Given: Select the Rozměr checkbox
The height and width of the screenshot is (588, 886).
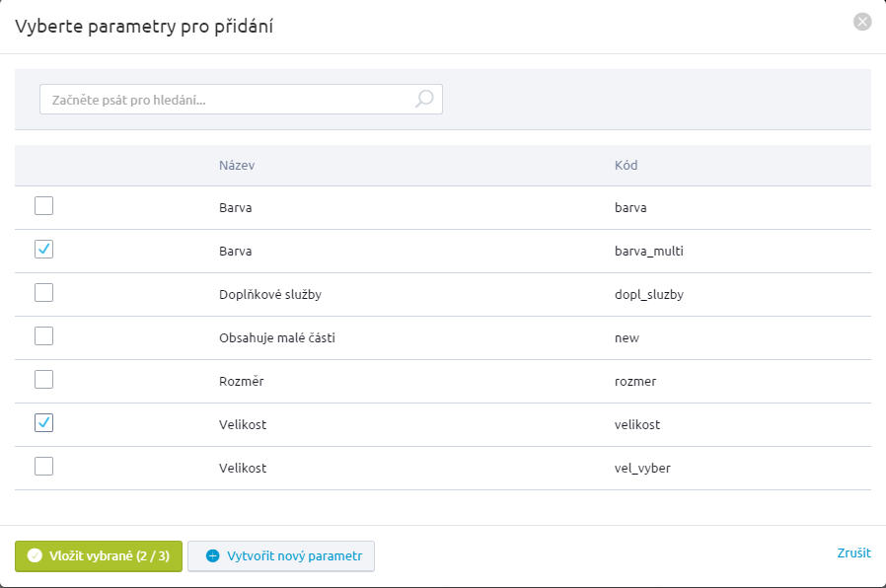Looking at the screenshot, I should click(x=44, y=380).
